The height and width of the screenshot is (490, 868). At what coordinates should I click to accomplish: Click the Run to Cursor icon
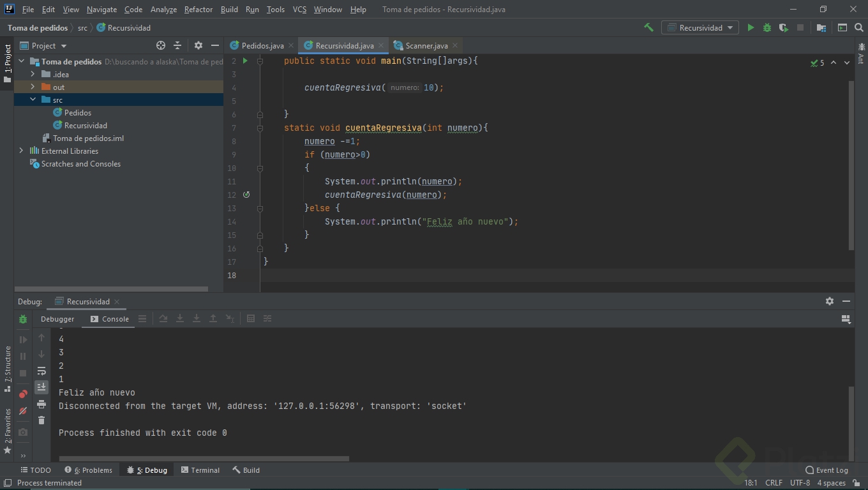230,318
